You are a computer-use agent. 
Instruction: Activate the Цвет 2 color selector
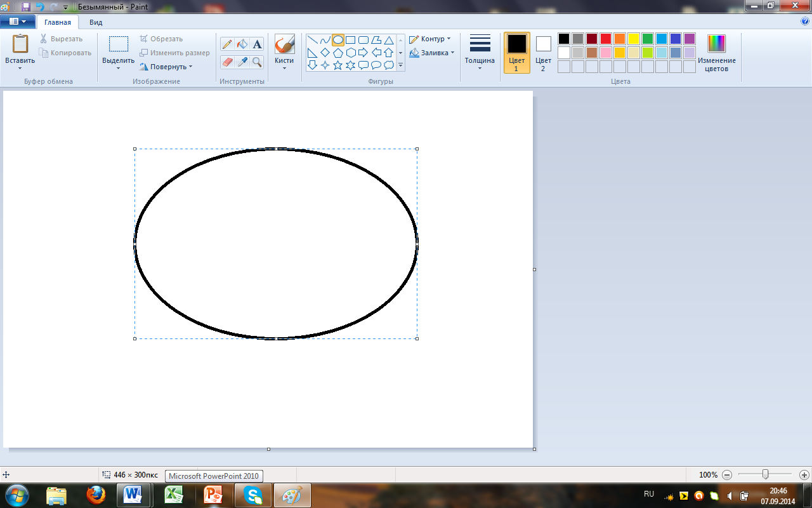(x=543, y=53)
